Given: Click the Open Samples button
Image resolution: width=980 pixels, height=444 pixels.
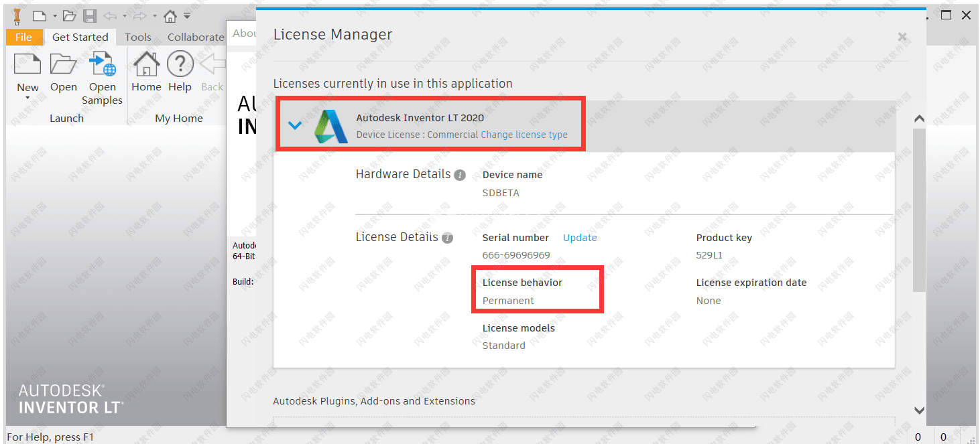Looking at the screenshot, I should click(102, 79).
